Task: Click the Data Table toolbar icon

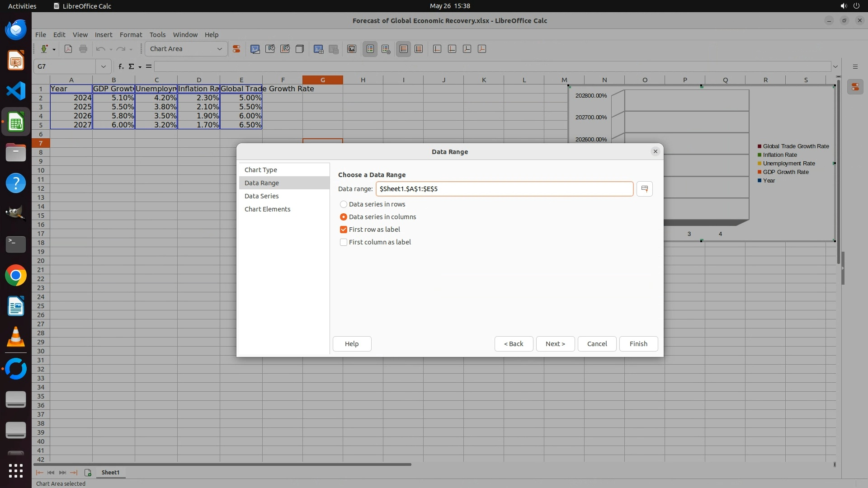Action: [x=318, y=49]
